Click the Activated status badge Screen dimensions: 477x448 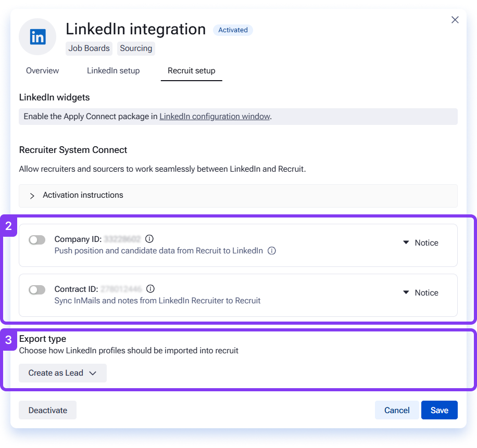[x=233, y=30]
